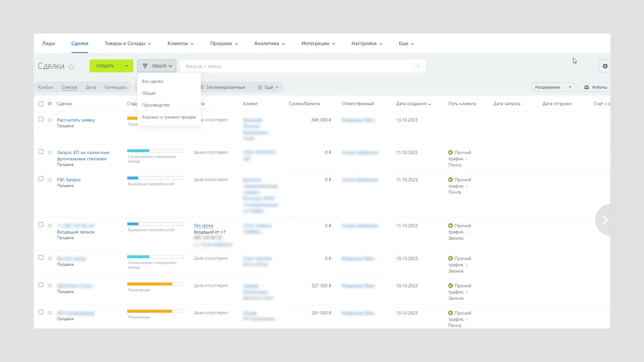Choose Производство from the funnel menu

tap(156, 105)
